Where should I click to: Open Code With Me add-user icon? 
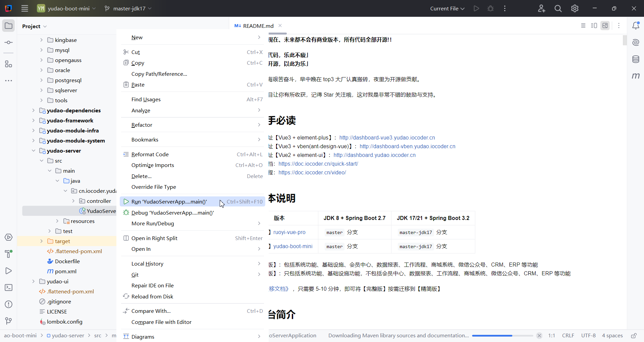[x=541, y=8]
